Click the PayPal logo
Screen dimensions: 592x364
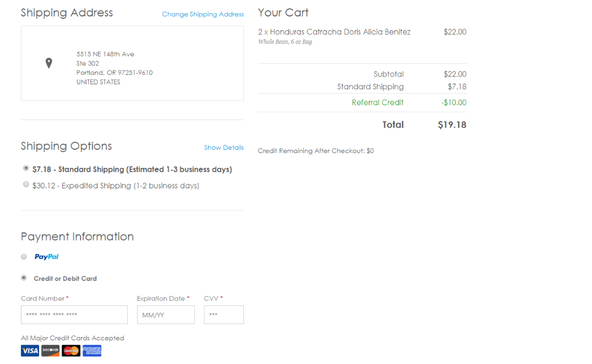tap(46, 257)
